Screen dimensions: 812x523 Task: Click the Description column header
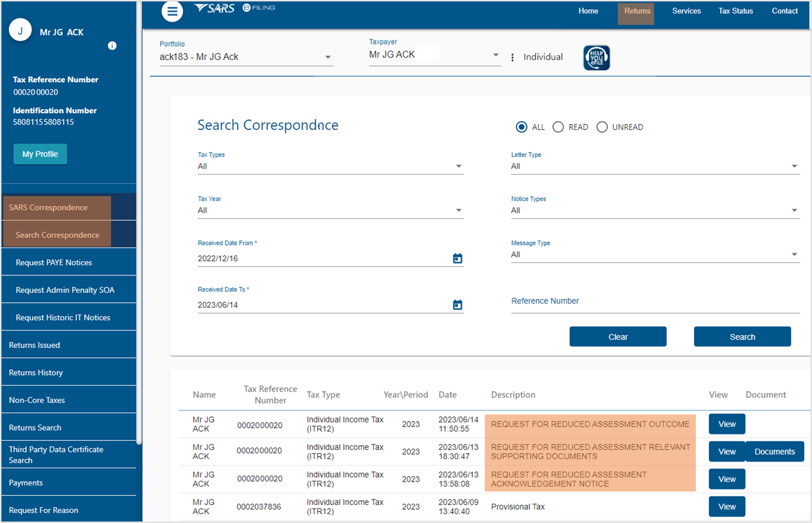513,395
